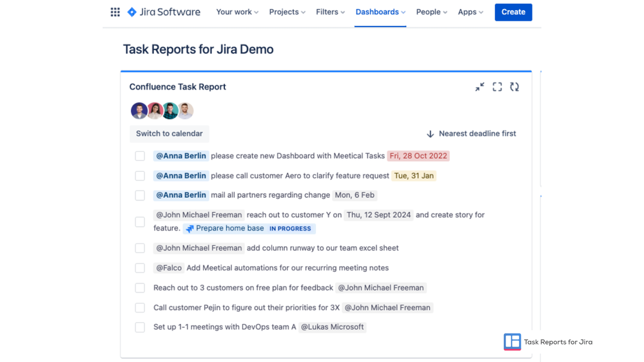Check the Reach out to 3 customers task

140,288
